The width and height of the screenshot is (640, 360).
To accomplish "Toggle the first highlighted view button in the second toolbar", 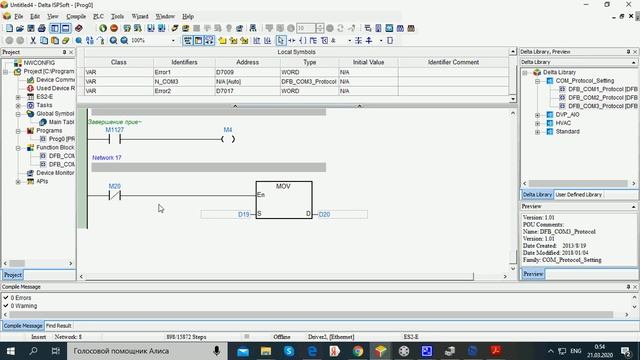I will 187,40.
